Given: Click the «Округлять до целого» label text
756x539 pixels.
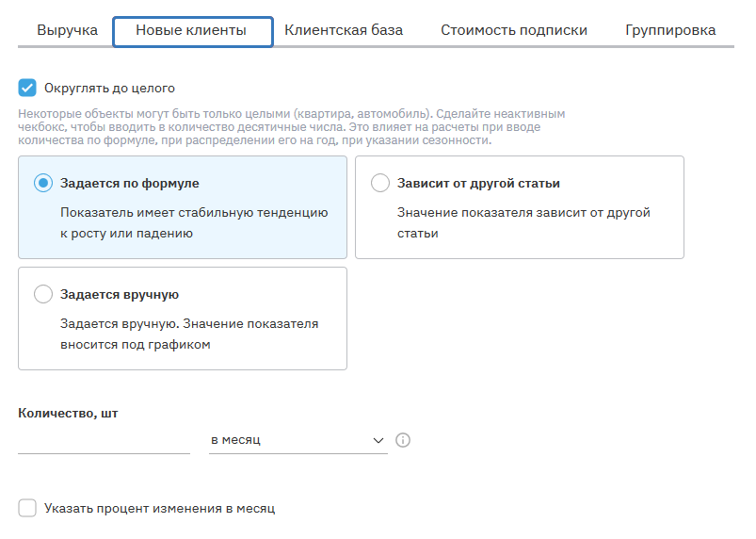Looking at the screenshot, I should tap(109, 89).
